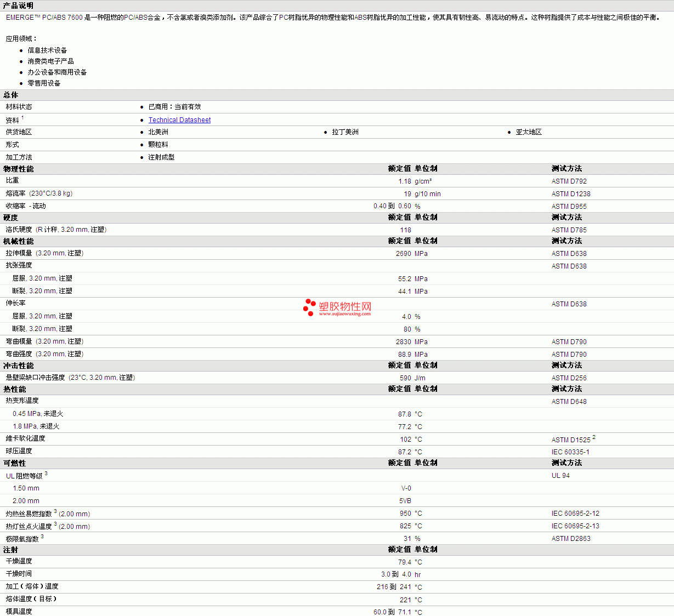Click the 'IEC 60695-2-13' test method

tap(575, 526)
